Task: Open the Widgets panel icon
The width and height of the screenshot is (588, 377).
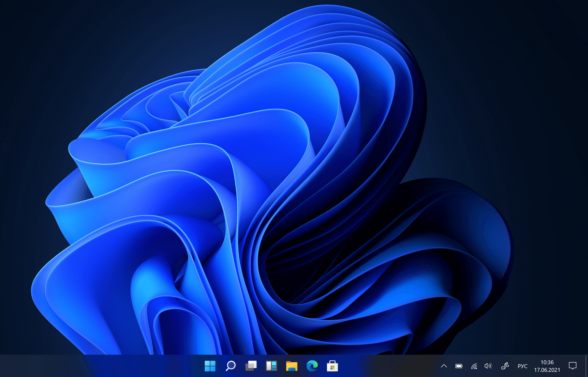Action: [x=271, y=366]
